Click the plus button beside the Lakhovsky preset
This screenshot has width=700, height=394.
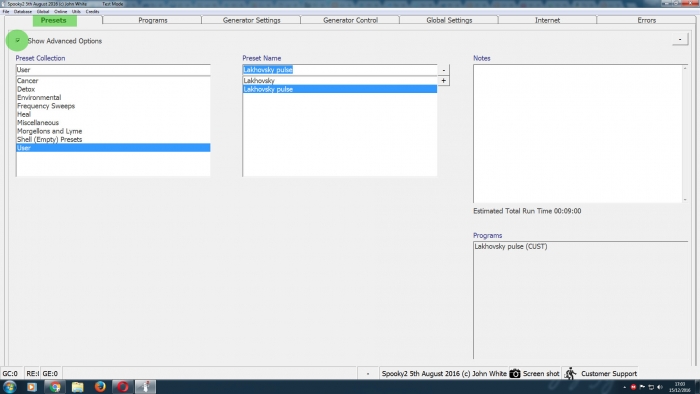pyautogui.click(x=443, y=81)
